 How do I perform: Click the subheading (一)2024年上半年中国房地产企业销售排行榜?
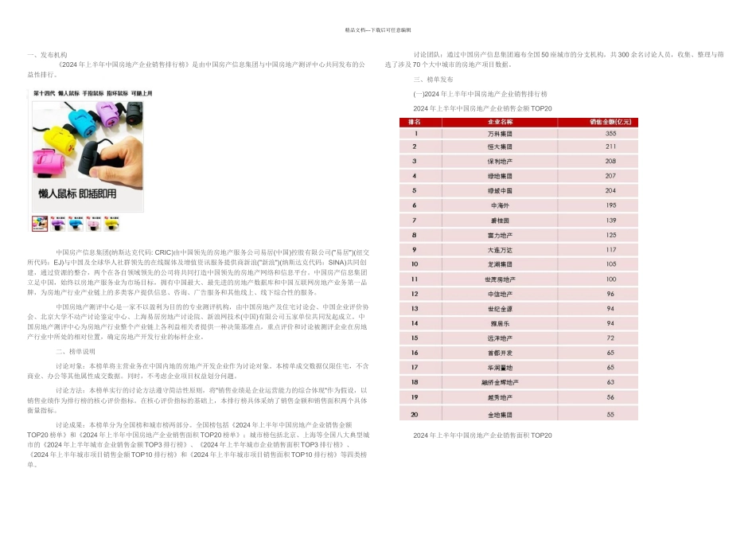coord(480,94)
